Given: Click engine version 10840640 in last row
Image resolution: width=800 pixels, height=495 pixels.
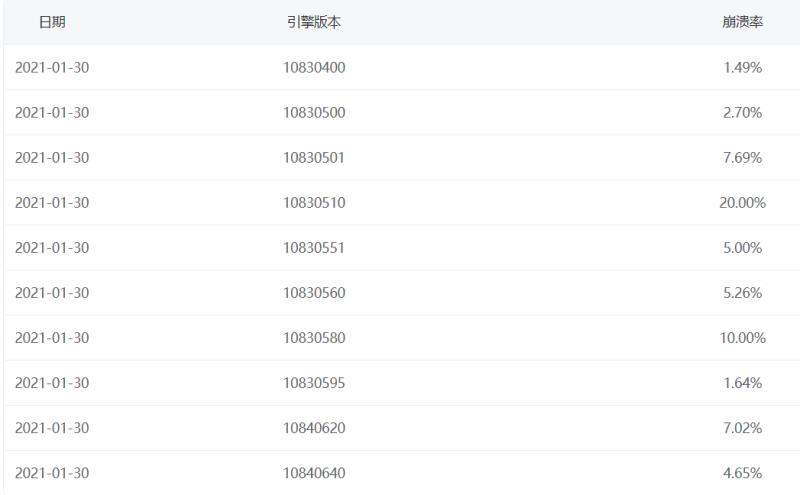Looking at the screenshot, I should (x=314, y=473).
